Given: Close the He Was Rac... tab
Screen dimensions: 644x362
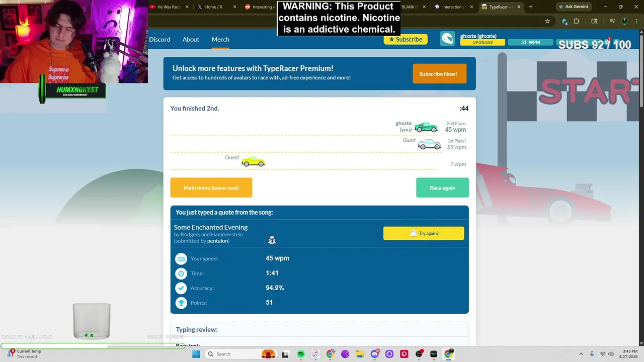Looking at the screenshot, I should pyautogui.click(x=188, y=7).
